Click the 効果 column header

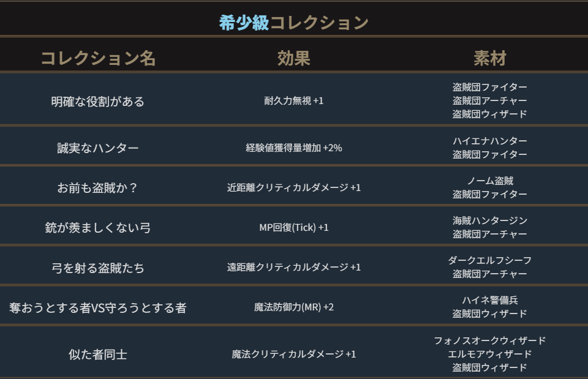294,58
